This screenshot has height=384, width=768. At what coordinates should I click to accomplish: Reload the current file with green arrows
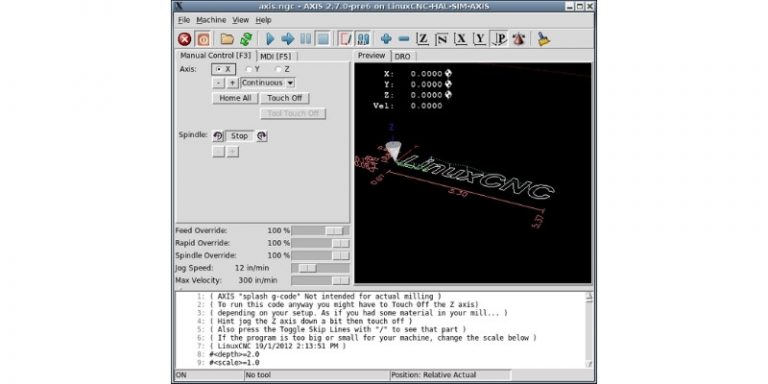point(246,39)
